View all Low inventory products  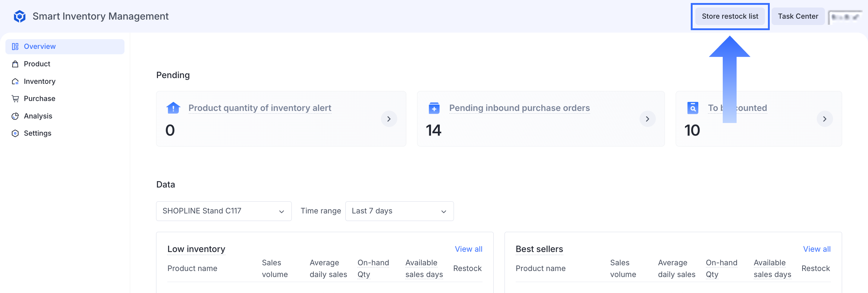(468, 249)
